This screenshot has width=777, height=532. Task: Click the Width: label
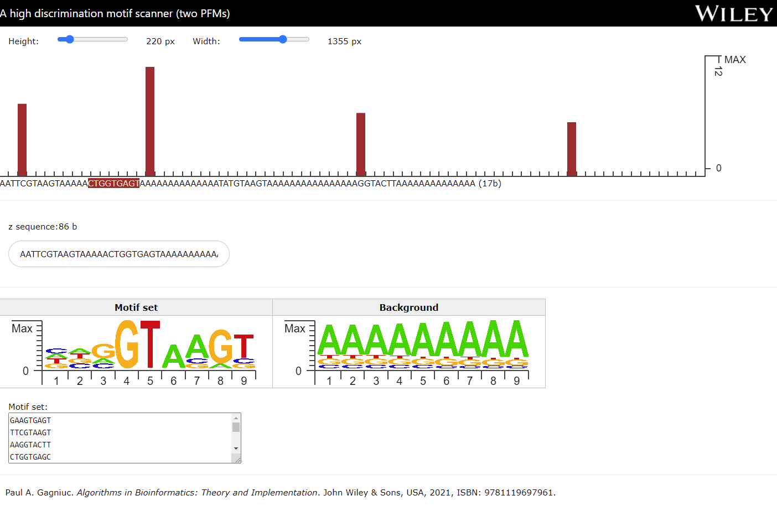click(206, 41)
